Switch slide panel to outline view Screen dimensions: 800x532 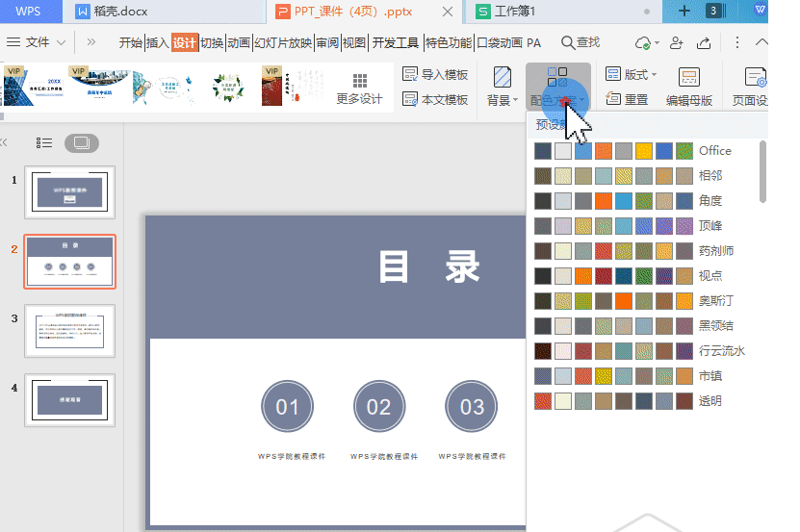click(x=44, y=142)
